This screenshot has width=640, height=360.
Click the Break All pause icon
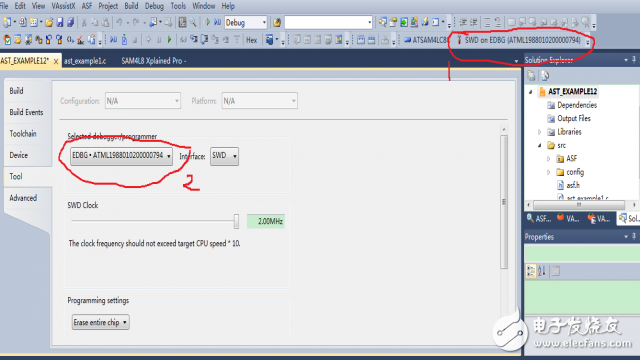(x=159, y=40)
